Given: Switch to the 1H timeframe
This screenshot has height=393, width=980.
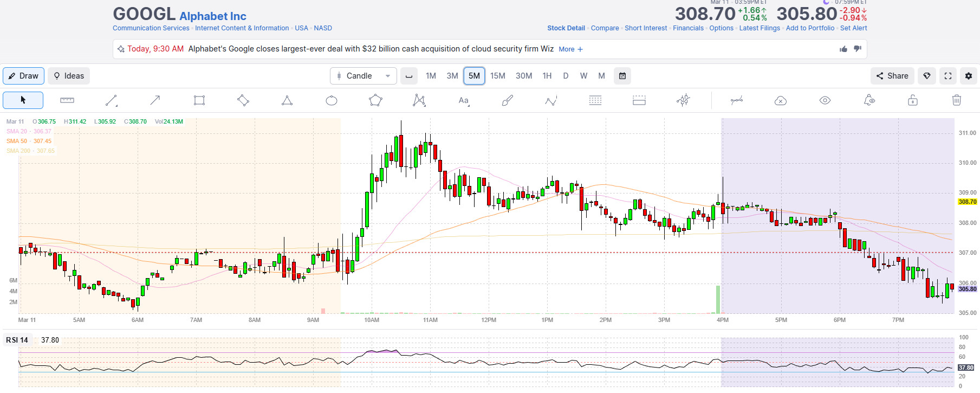Looking at the screenshot, I should tap(547, 76).
